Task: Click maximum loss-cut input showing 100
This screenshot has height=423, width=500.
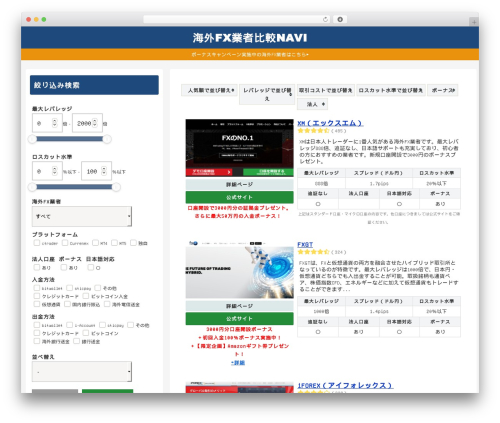Action: [x=96, y=171]
